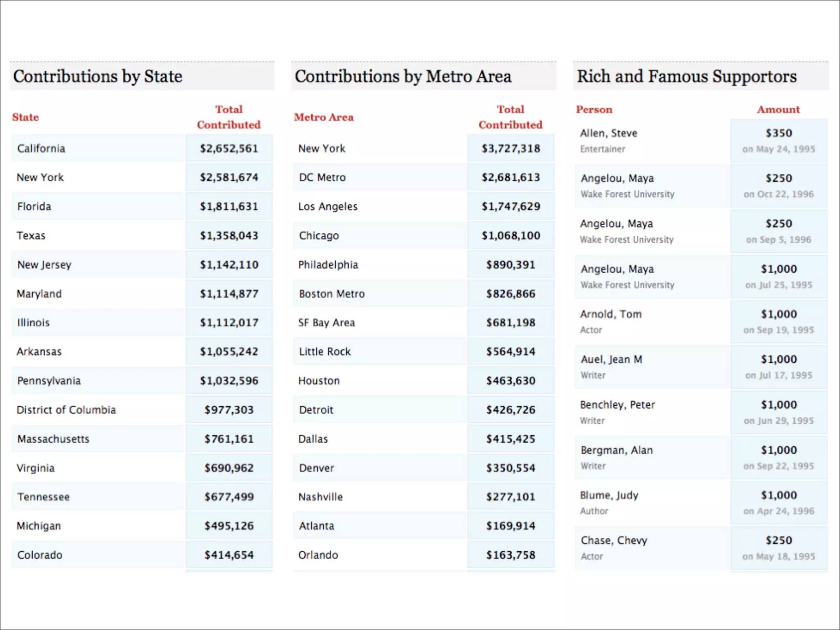Open the Benchley, Peter writer entry
This screenshot has height=630, width=840.
point(701,412)
